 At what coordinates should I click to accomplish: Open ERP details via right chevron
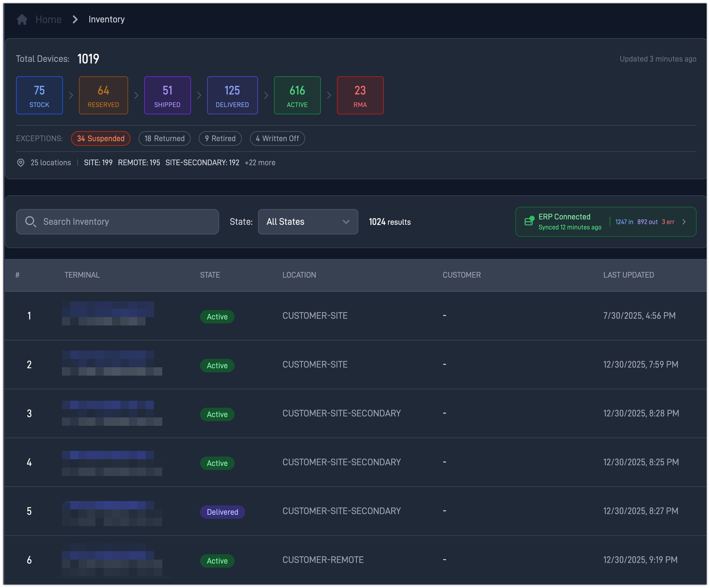coord(684,222)
